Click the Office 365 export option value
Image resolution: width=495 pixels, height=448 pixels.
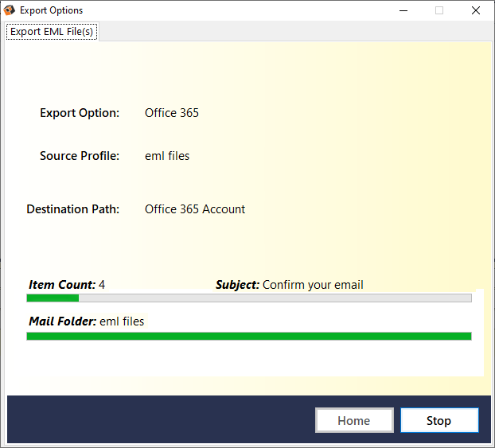[x=172, y=113]
